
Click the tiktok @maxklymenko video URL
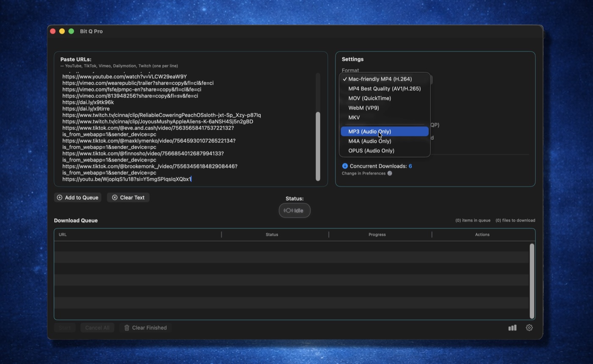click(149, 144)
